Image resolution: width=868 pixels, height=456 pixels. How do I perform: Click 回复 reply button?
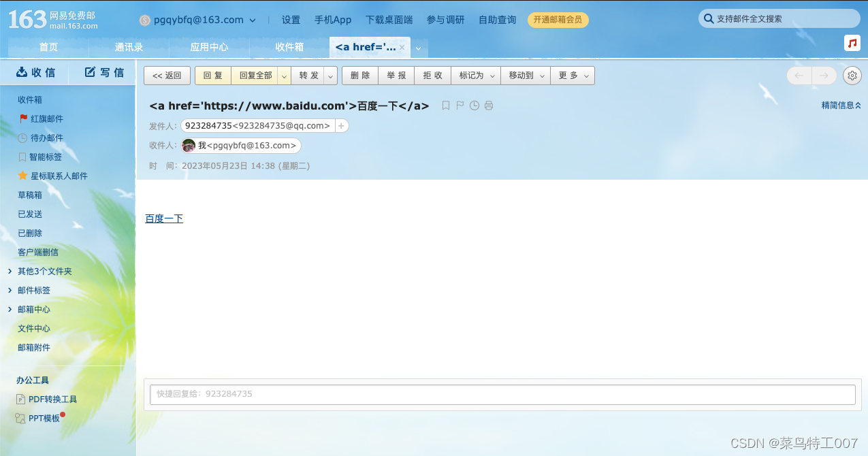[x=213, y=76]
